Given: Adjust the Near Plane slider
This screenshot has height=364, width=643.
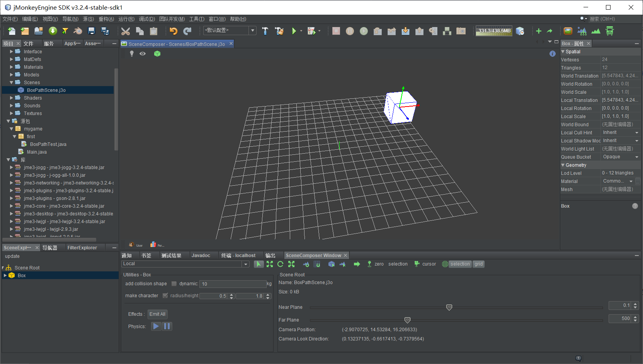Looking at the screenshot, I should point(449,307).
